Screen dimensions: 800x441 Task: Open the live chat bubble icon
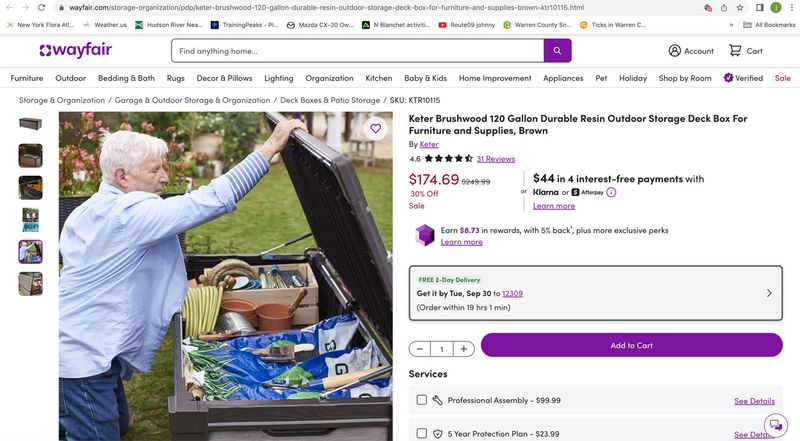tap(775, 424)
